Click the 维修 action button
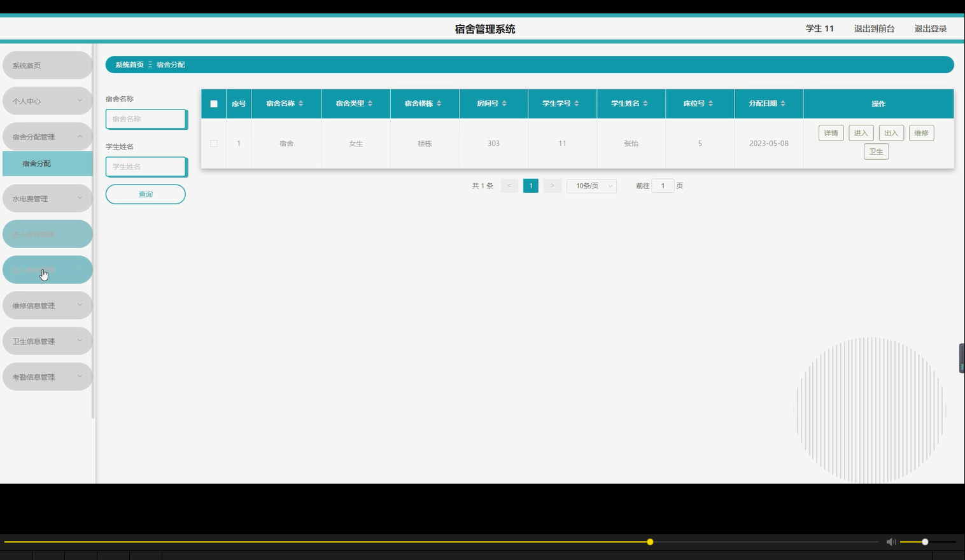The height and width of the screenshot is (560, 965). (x=921, y=133)
